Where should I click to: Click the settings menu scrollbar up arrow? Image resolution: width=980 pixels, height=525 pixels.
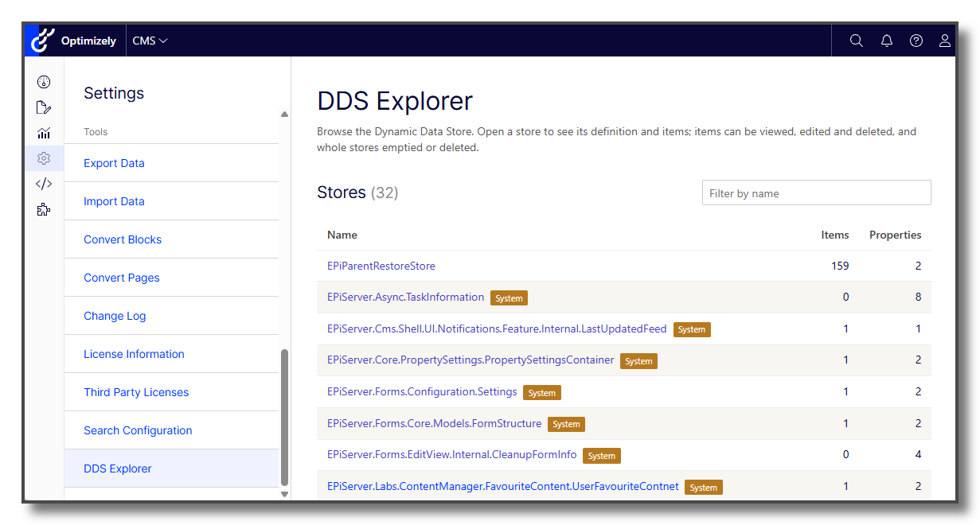click(285, 115)
